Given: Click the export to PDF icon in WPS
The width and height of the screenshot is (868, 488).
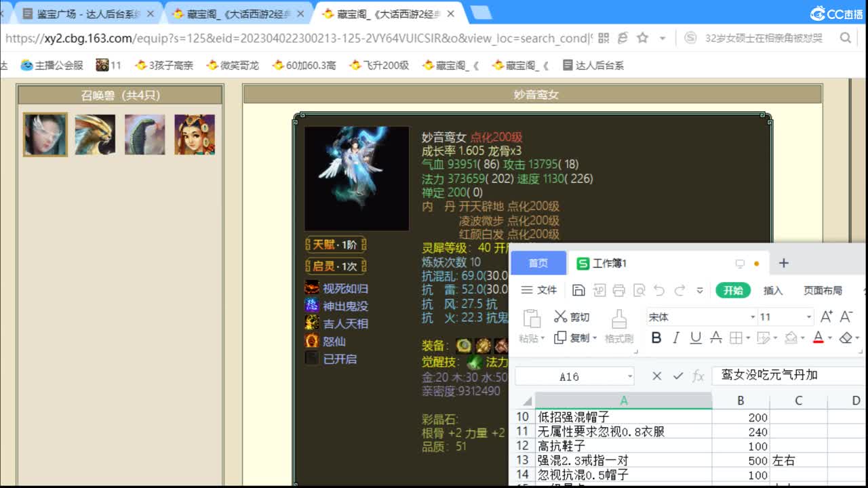Looking at the screenshot, I should tap(599, 290).
